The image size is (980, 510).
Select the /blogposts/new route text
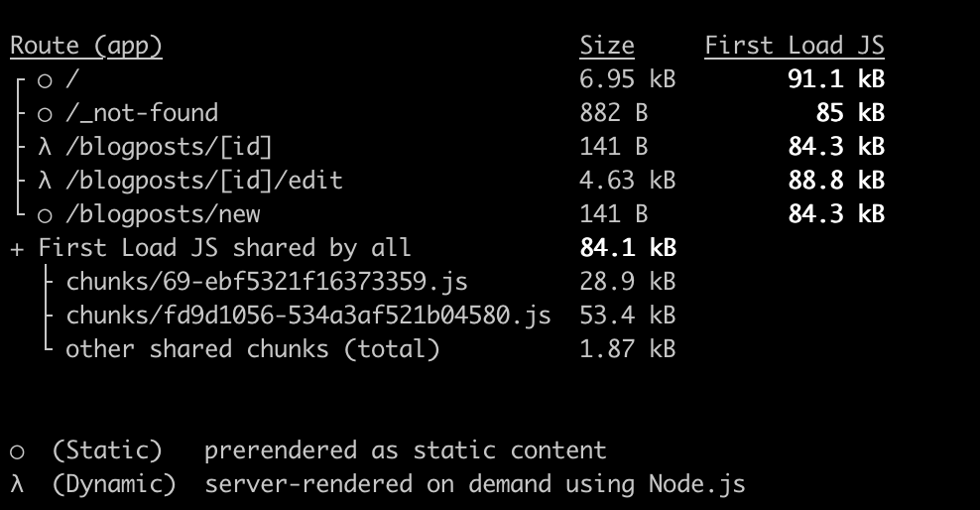click(163, 214)
